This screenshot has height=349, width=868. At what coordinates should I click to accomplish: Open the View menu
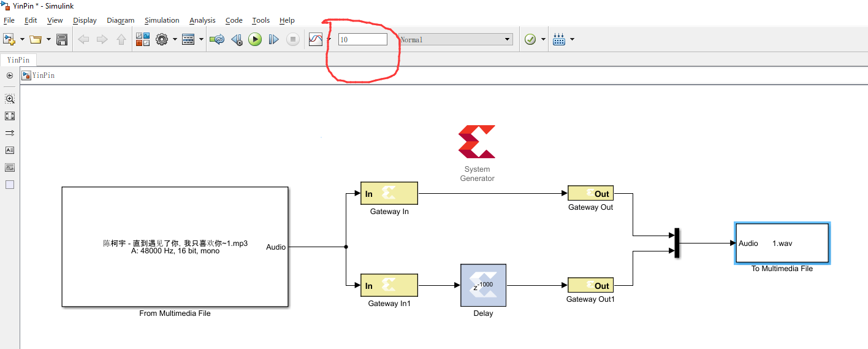pyautogui.click(x=55, y=20)
